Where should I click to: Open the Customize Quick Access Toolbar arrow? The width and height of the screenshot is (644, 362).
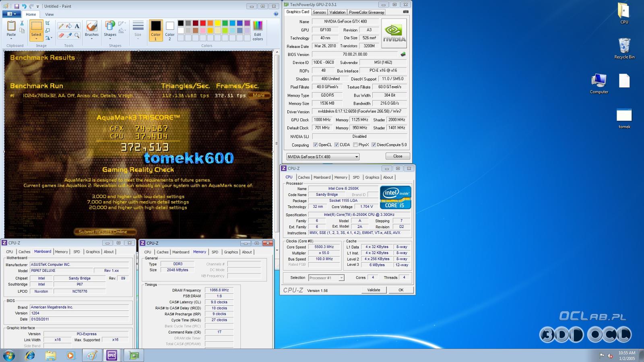coord(38,6)
